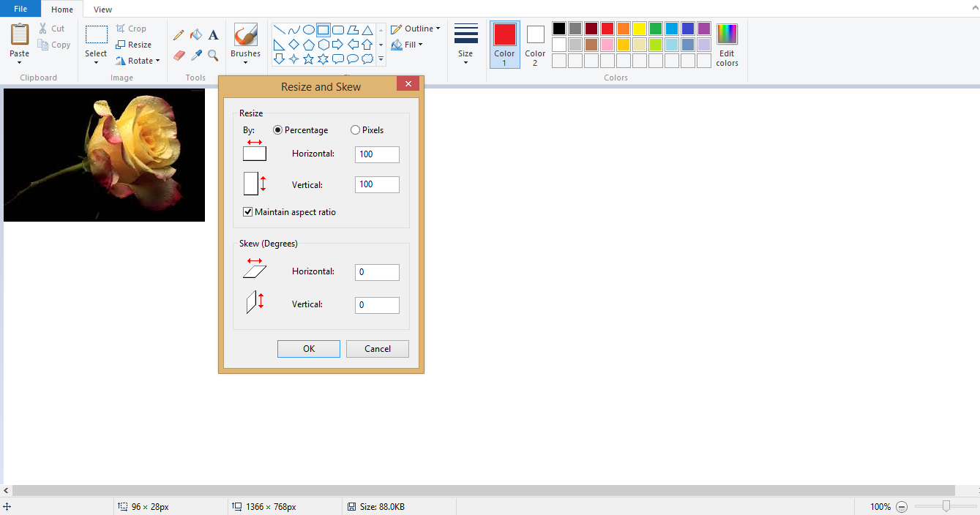Click the Brushes tool icon
The width and height of the screenshot is (980, 515).
pyautogui.click(x=245, y=36)
